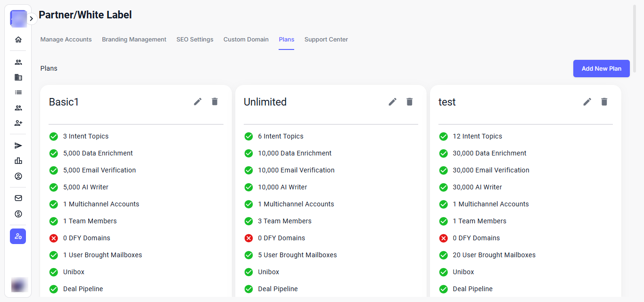Image resolution: width=644 pixels, height=302 pixels.
Task: Click the Home icon in sidebar
Action: (x=18, y=40)
